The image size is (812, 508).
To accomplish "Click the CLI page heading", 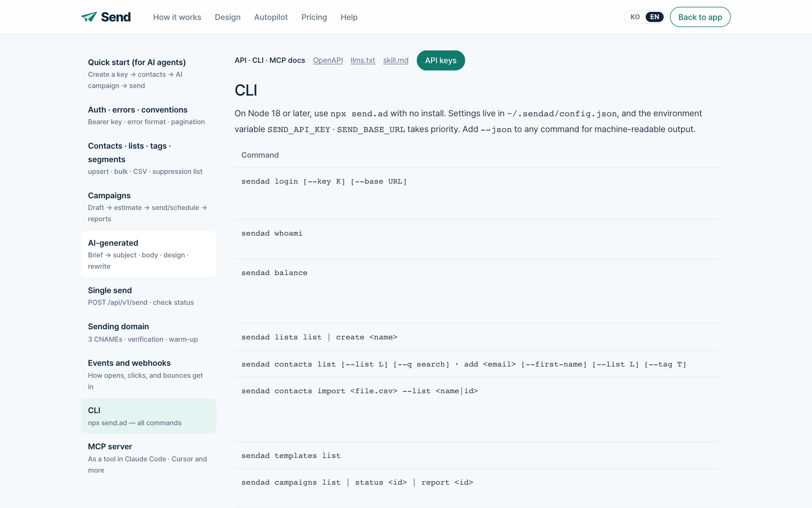I will tap(246, 90).
